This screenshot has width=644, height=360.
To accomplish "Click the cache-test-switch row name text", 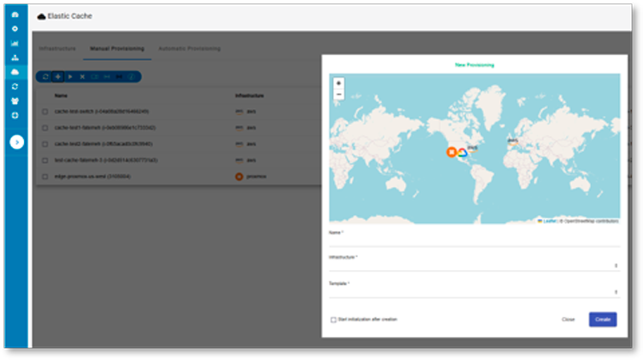I will click(102, 111).
